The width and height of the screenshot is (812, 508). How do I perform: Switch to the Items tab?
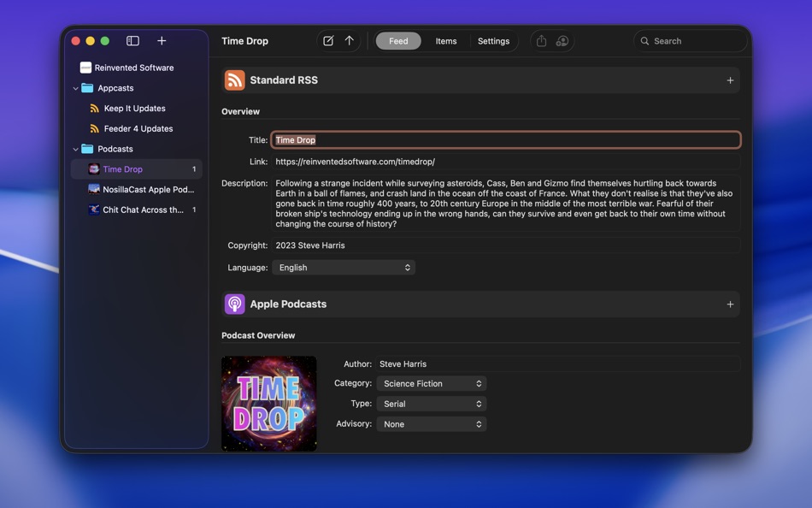coord(446,41)
